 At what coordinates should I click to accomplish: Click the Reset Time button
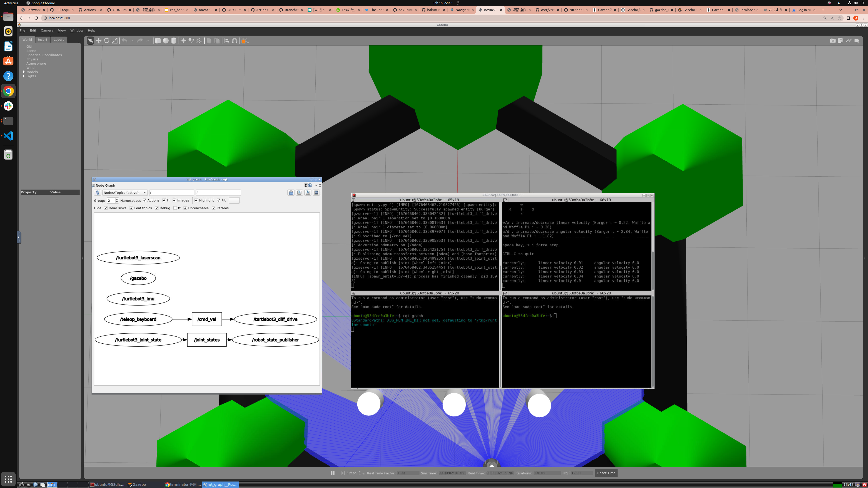tap(606, 473)
